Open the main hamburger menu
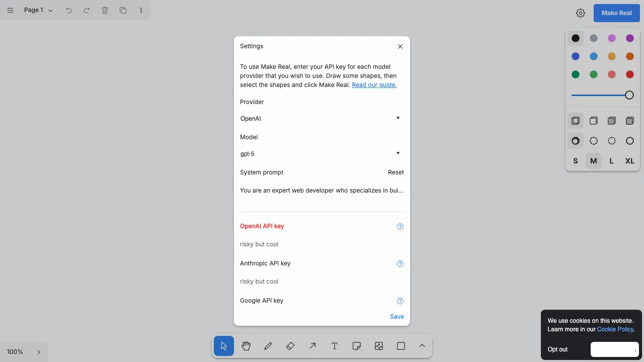 click(10, 10)
